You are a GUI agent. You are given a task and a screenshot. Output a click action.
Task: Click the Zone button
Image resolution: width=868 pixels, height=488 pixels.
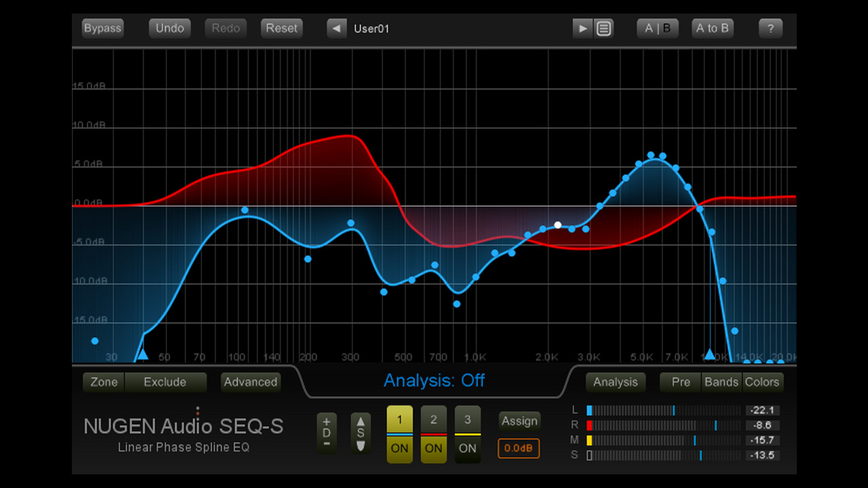(x=104, y=382)
